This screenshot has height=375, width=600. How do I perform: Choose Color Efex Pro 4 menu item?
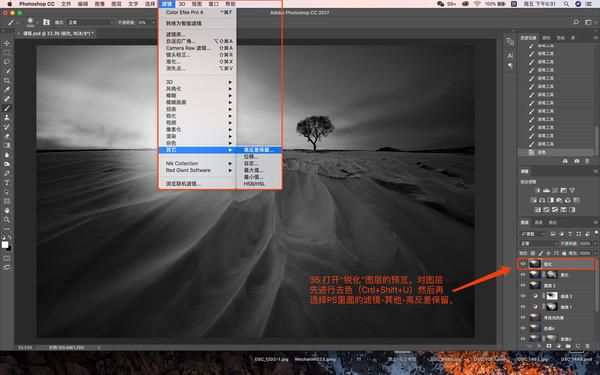click(197, 12)
